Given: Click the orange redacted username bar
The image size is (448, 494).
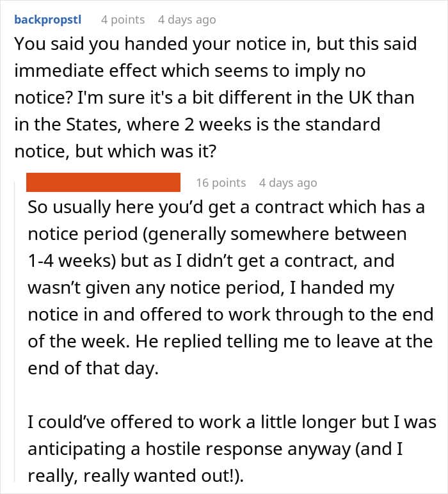Looking at the screenshot, I should point(103,182).
